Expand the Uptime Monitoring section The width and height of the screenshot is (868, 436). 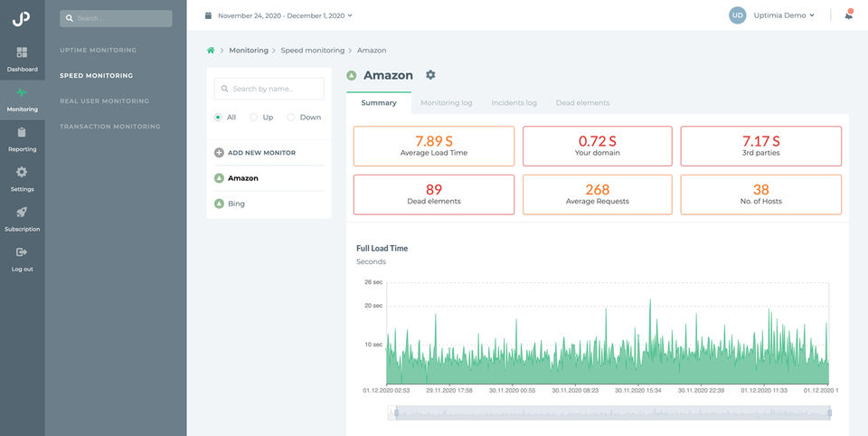coord(98,50)
